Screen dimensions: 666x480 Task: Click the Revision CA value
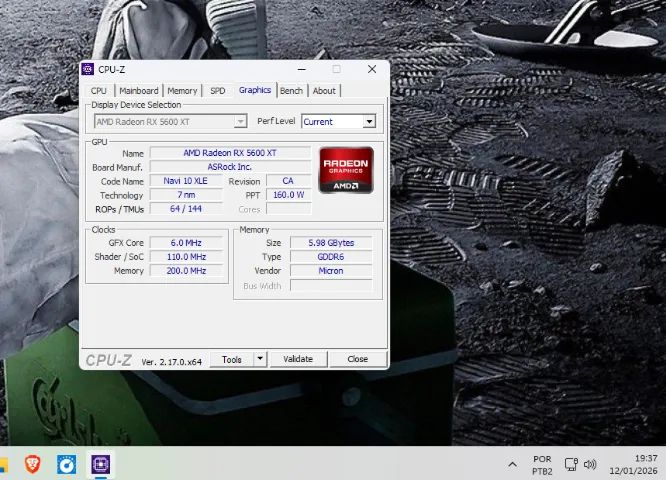point(288,181)
